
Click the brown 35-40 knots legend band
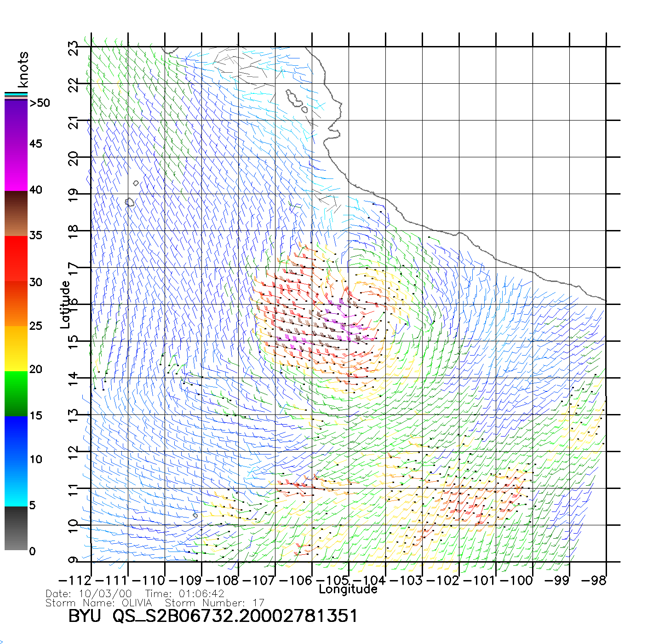(x=16, y=213)
